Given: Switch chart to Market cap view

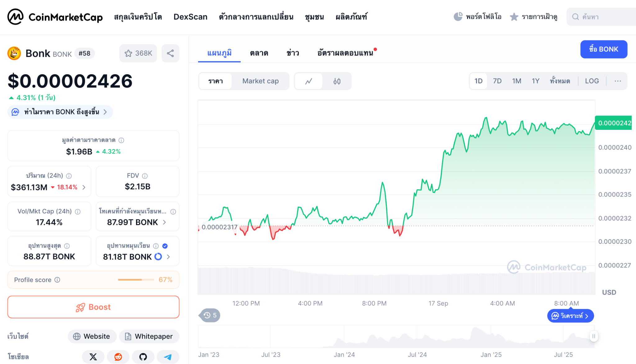Looking at the screenshot, I should (260, 81).
